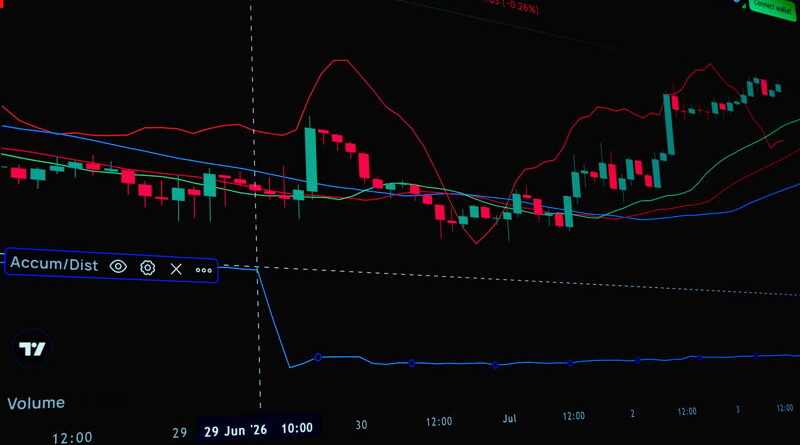This screenshot has height=445, width=800.
Task: Remove the Accum/Dist indicator with X
Action: pos(176,269)
